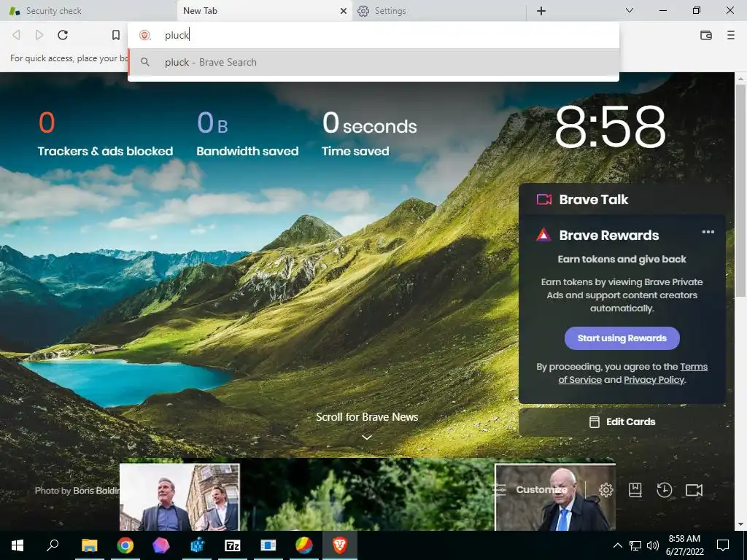
Task: Launch Google Chrome from the taskbar
Action: (125, 545)
